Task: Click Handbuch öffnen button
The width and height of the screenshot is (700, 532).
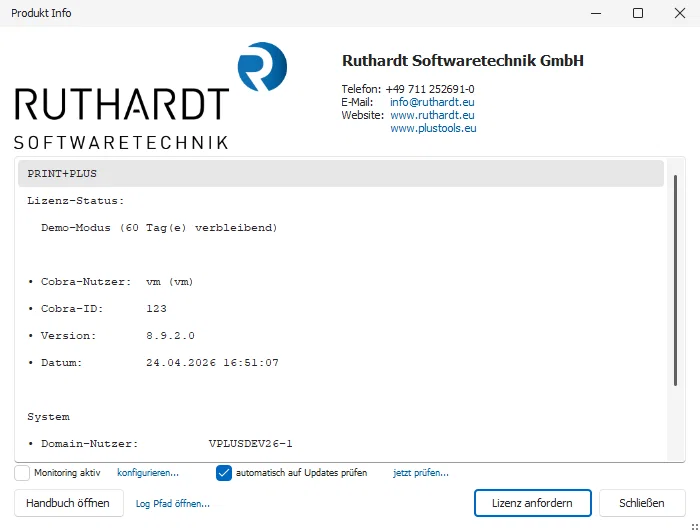Action: click(69, 503)
